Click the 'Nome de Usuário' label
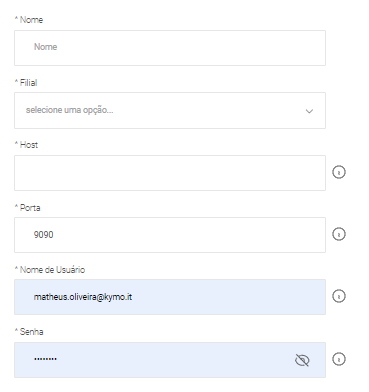The height and width of the screenshot is (392, 369). pyautogui.click(x=52, y=270)
